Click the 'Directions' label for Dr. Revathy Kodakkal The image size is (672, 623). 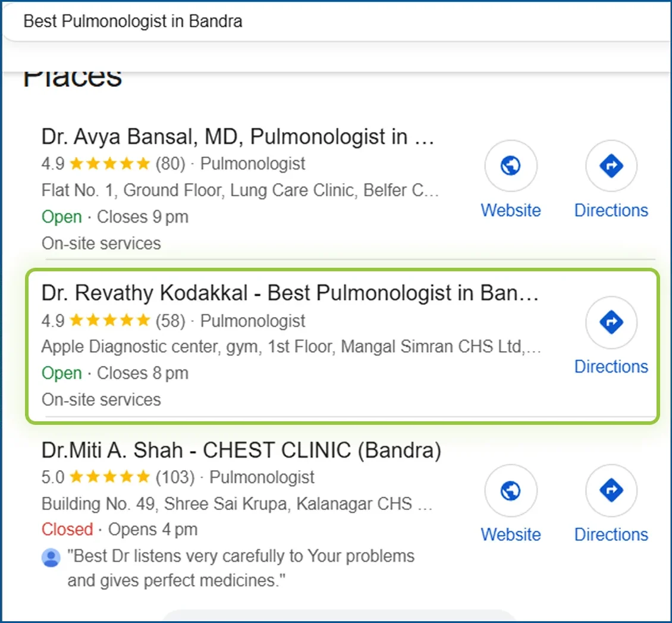tap(611, 367)
